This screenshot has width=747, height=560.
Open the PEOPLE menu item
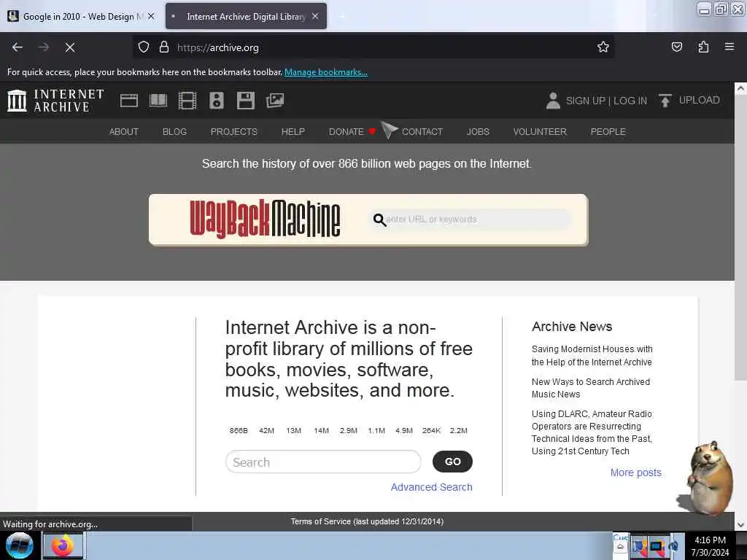coord(608,131)
